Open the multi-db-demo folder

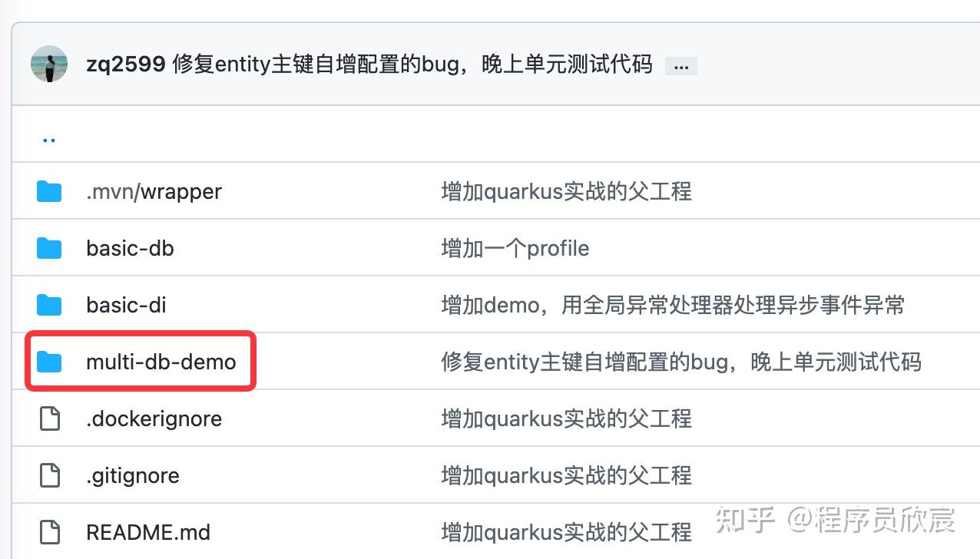161,362
